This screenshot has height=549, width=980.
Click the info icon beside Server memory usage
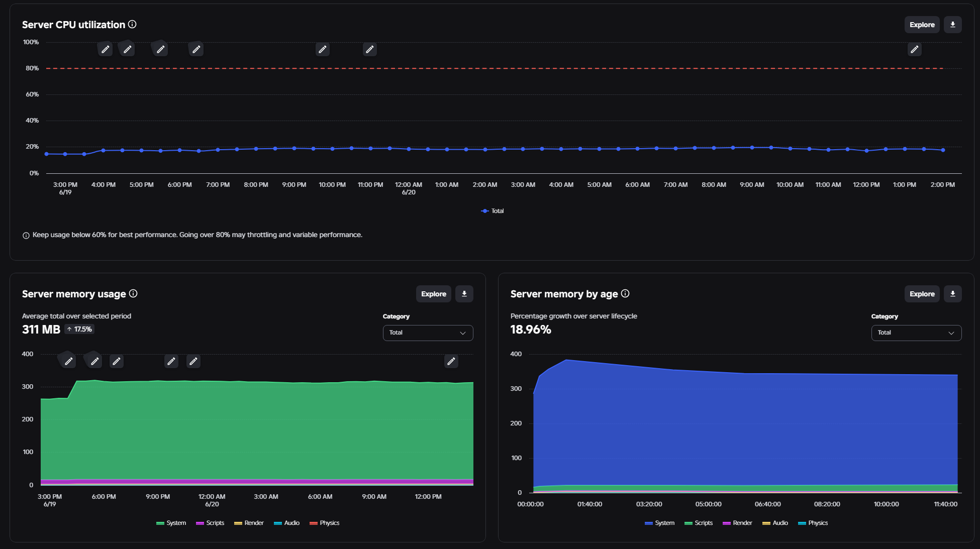(x=133, y=293)
